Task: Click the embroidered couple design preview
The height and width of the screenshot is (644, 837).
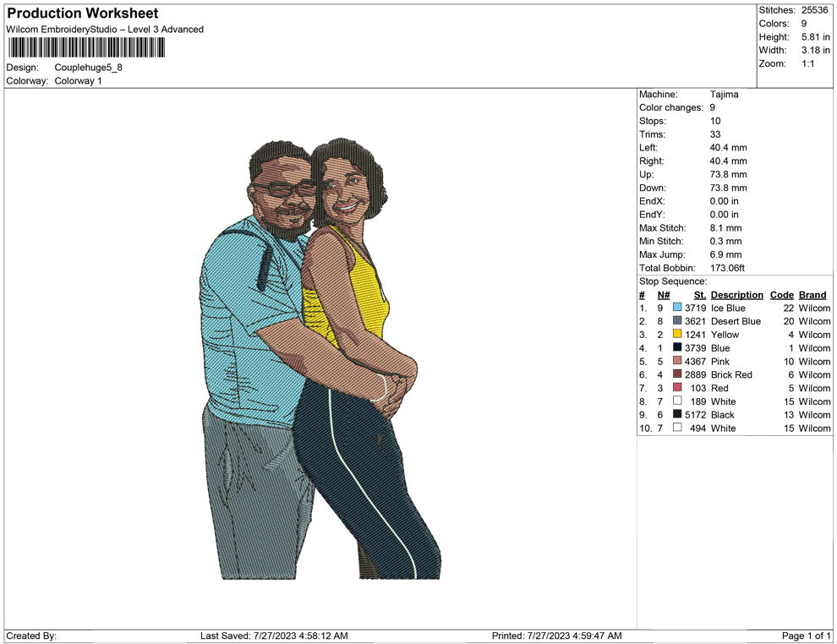Action: pyautogui.click(x=320, y=359)
